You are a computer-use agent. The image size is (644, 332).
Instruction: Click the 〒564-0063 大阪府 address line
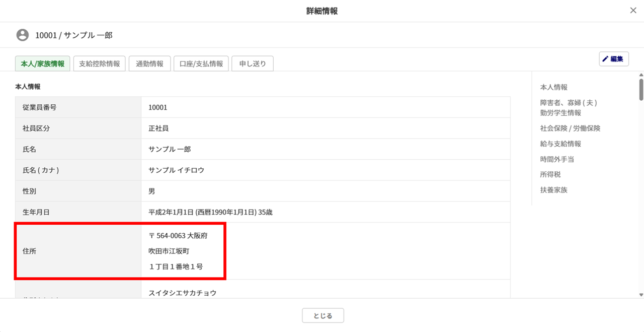coord(178,235)
